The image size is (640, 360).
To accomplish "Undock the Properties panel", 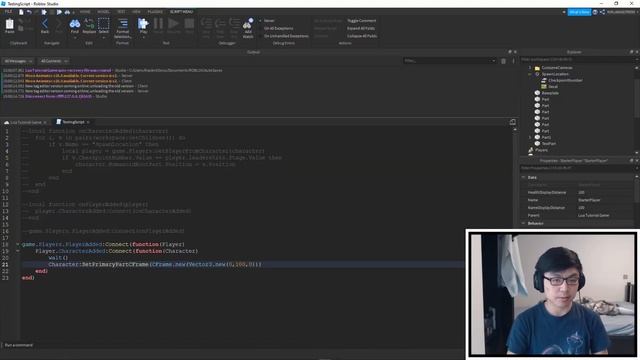I will (x=631, y=160).
